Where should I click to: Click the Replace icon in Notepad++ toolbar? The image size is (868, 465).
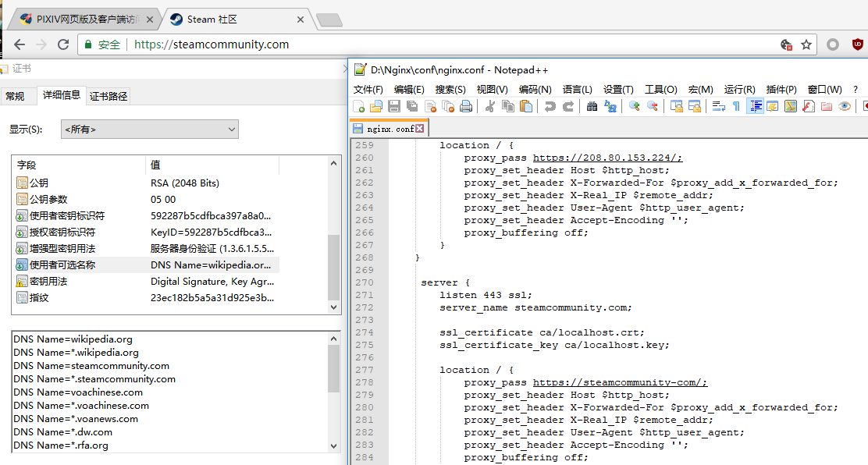pos(610,106)
